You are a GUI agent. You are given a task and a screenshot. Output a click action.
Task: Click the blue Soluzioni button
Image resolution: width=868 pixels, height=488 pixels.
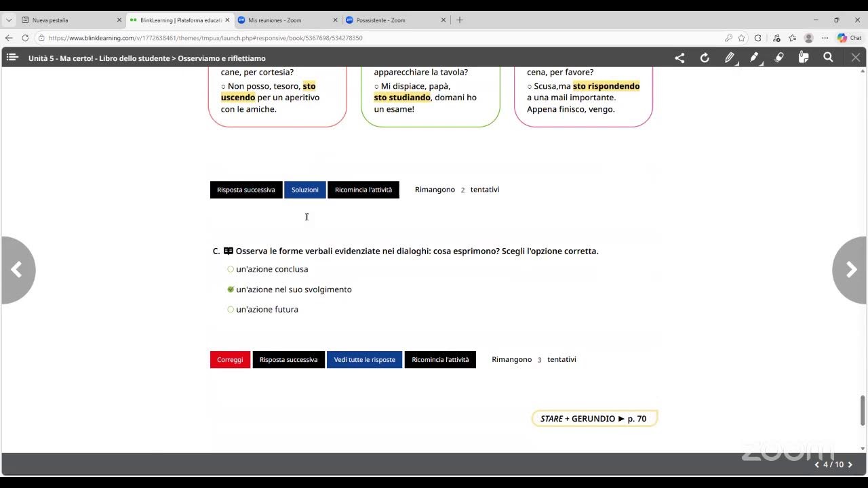point(305,190)
